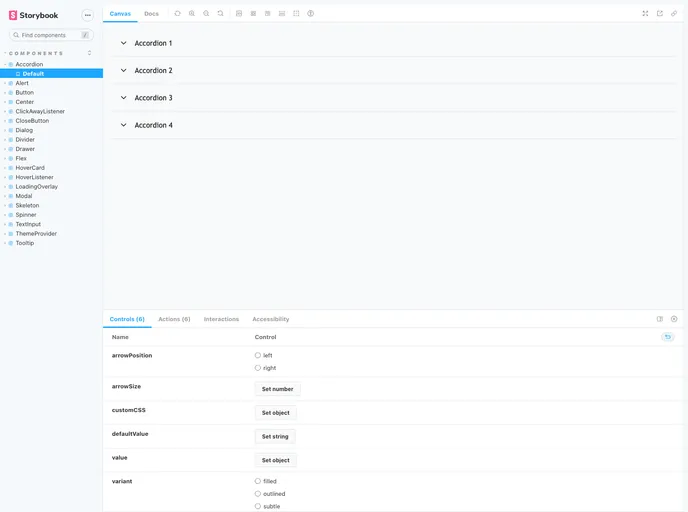Open the sidebar shortcuts menu button
688x512 pixels.
(x=88, y=15)
